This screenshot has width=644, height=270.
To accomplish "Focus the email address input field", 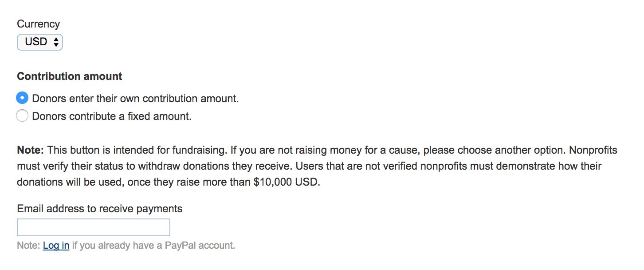I will point(93,227).
